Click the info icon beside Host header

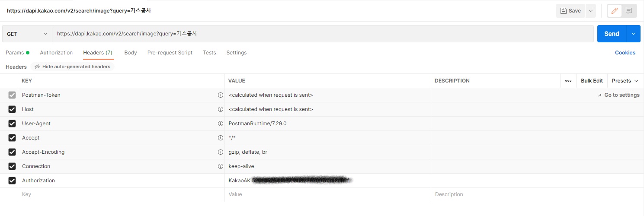220,109
